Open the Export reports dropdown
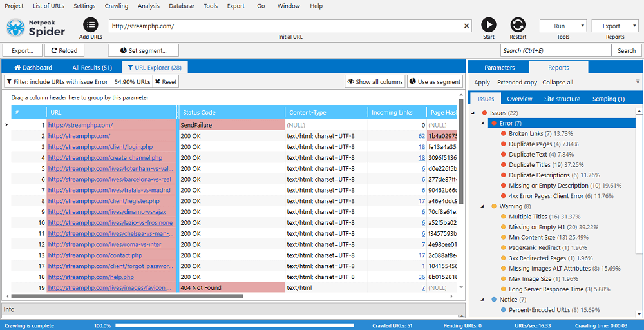The width and height of the screenshot is (644, 330). [615, 26]
